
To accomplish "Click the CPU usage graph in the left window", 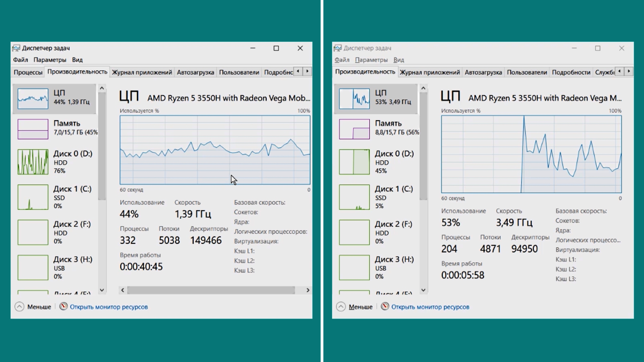I will [x=215, y=150].
